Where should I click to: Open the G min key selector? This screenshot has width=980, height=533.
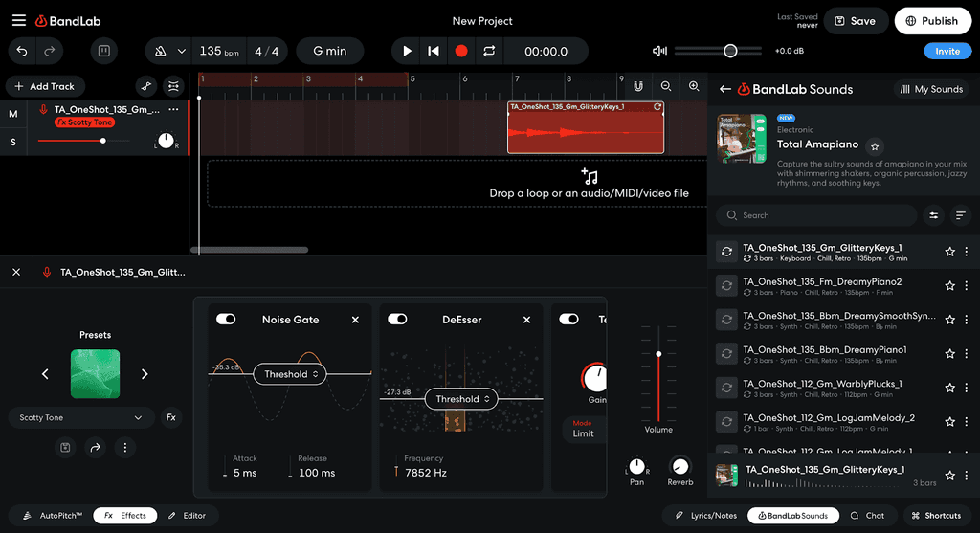pyautogui.click(x=329, y=52)
